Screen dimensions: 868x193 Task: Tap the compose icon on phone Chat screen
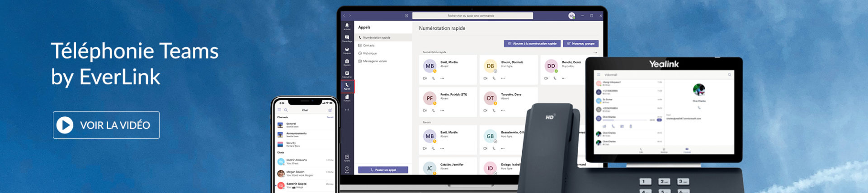click(330, 110)
